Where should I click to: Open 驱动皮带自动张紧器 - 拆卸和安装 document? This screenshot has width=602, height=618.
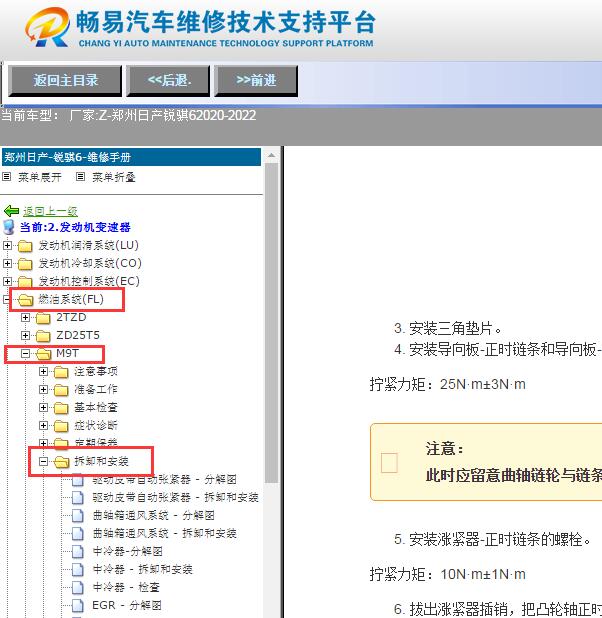tap(175, 497)
